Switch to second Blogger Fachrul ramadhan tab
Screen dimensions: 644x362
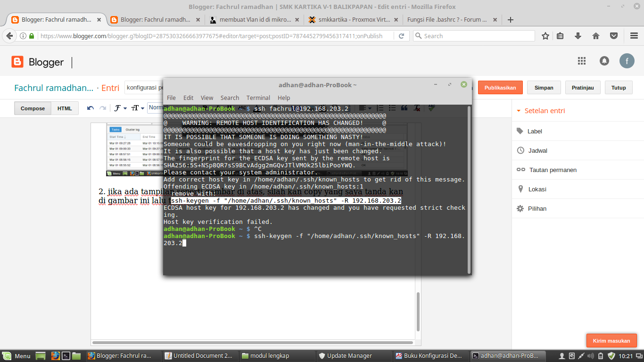tap(155, 20)
